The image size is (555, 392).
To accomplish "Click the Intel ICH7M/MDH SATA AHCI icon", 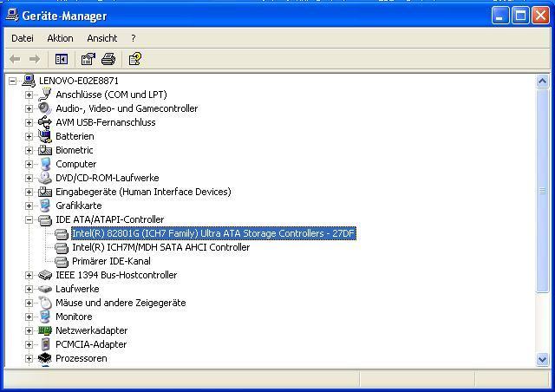I will [62, 247].
